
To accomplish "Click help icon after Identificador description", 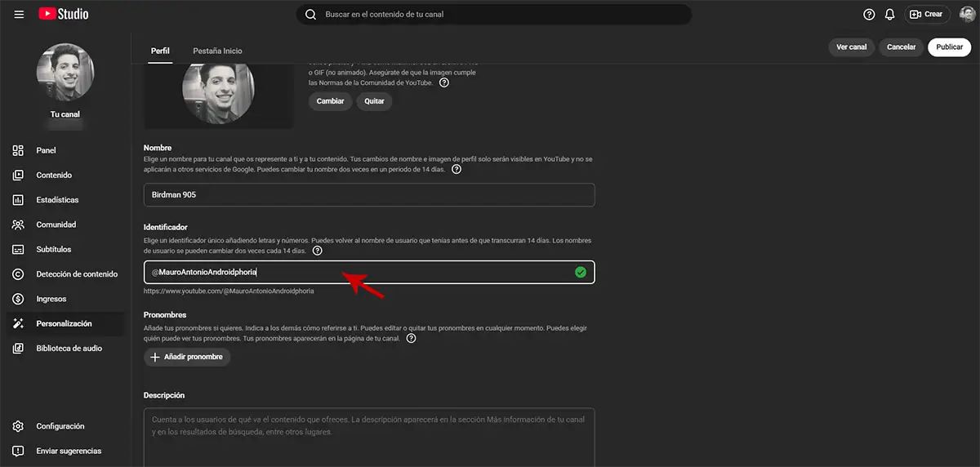I will (317, 250).
